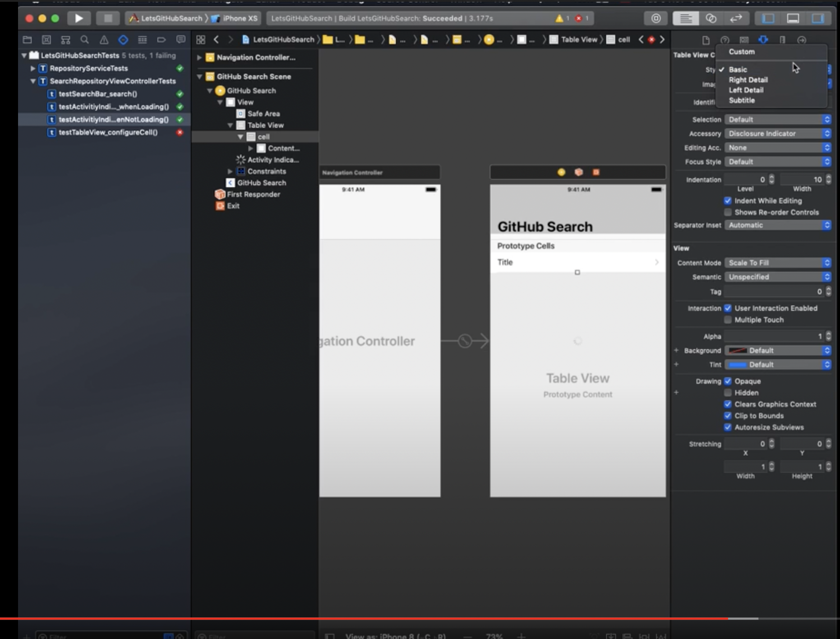Viewport: 840px width, 639px height.
Task: Show the Issue navigator warning icon
Action: [104, 40]
